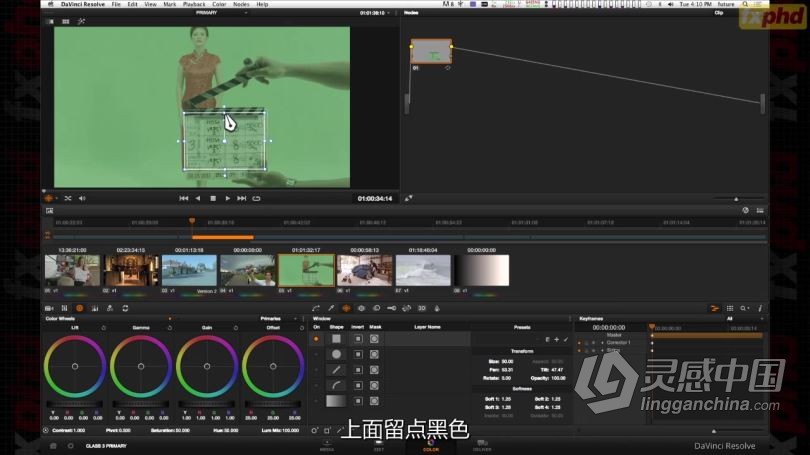Select node 01 in the node graph
The width and height of the screenshot is (810, 455).
click(431, 52)
